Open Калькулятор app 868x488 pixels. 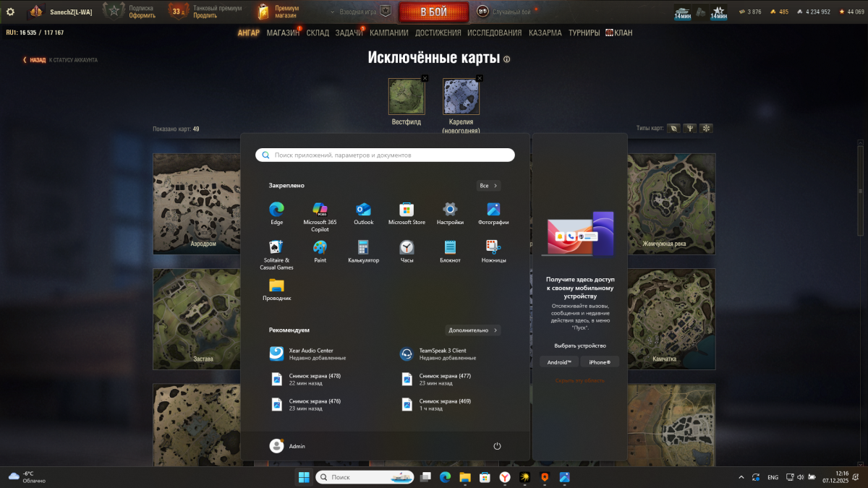pyautogui.click(x=363, y=252)
